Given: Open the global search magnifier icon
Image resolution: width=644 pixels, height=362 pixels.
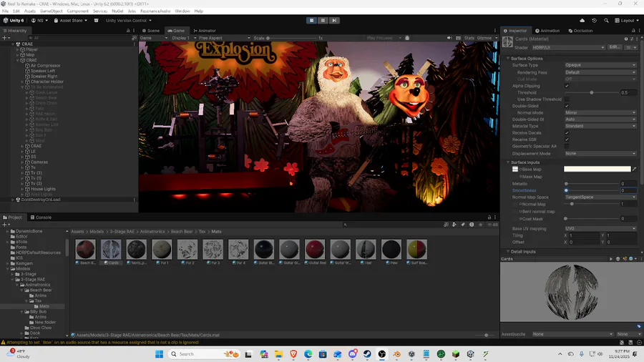Looking at the screenshot, I should (606, 21).
